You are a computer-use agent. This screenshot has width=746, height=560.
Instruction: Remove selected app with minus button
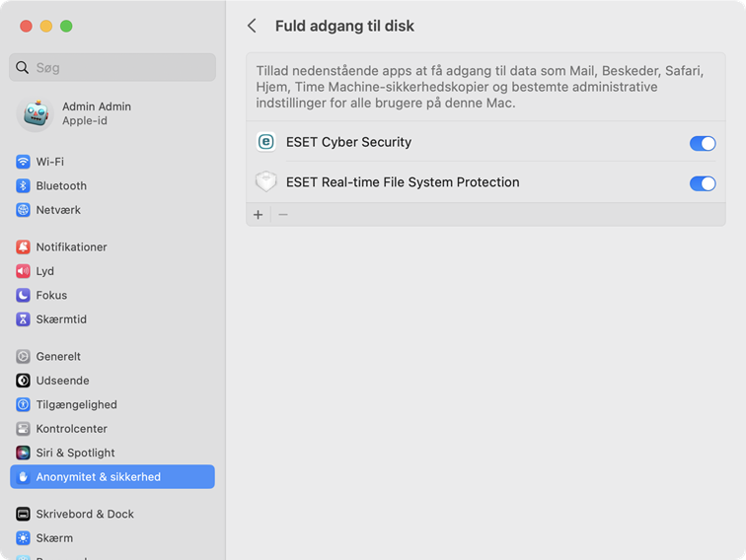coord(283,215)
